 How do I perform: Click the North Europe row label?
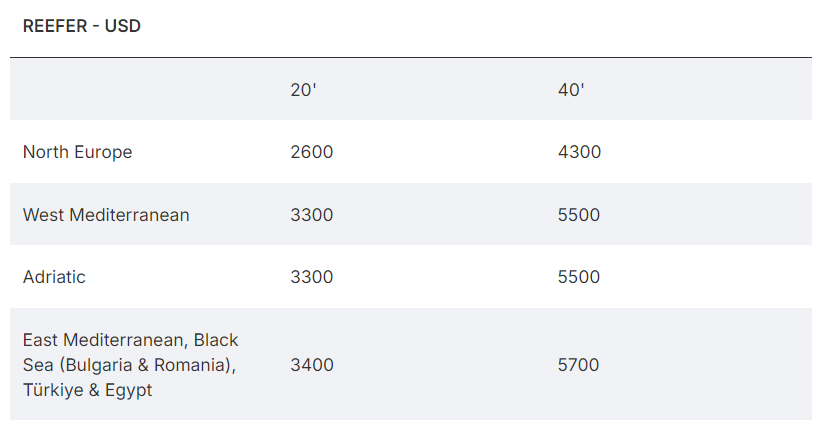[77, 152]
